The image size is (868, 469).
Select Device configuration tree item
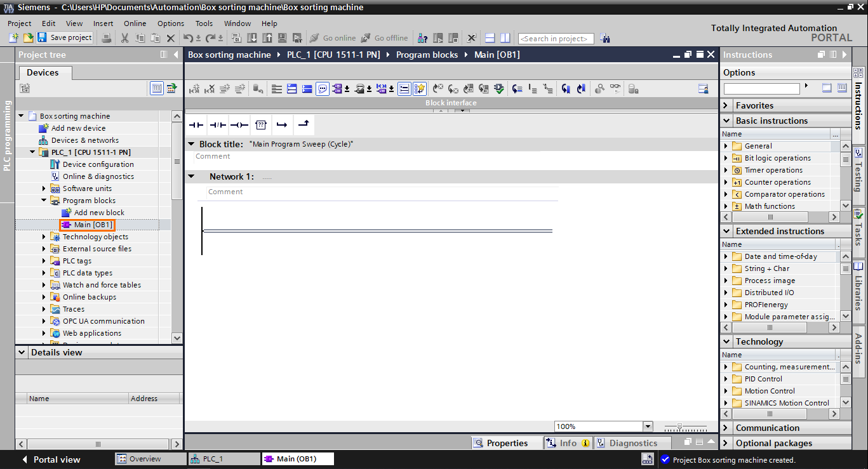(x=98, y=164)
